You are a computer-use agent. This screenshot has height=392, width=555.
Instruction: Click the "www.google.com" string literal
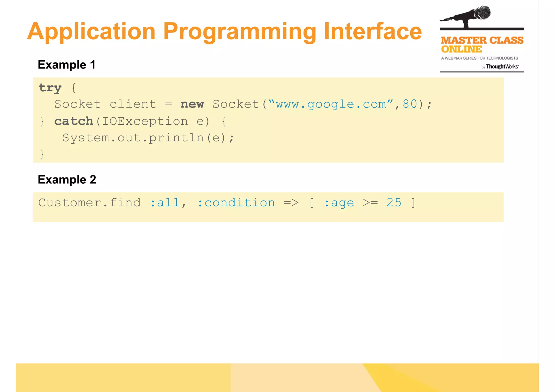(x=331, y=105)
